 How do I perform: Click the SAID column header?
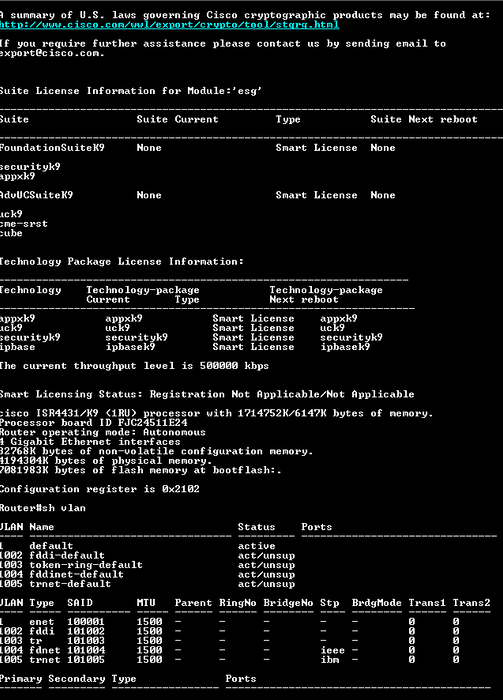click(x=80, y=603)
